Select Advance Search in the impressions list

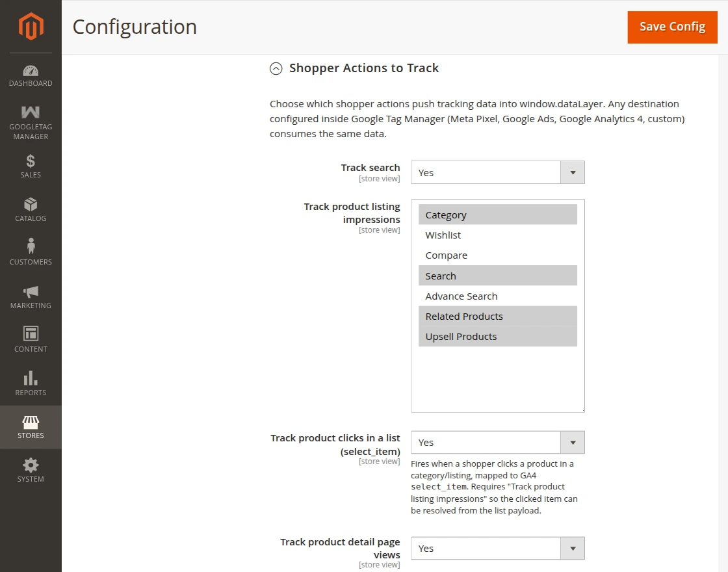[498, 296]
